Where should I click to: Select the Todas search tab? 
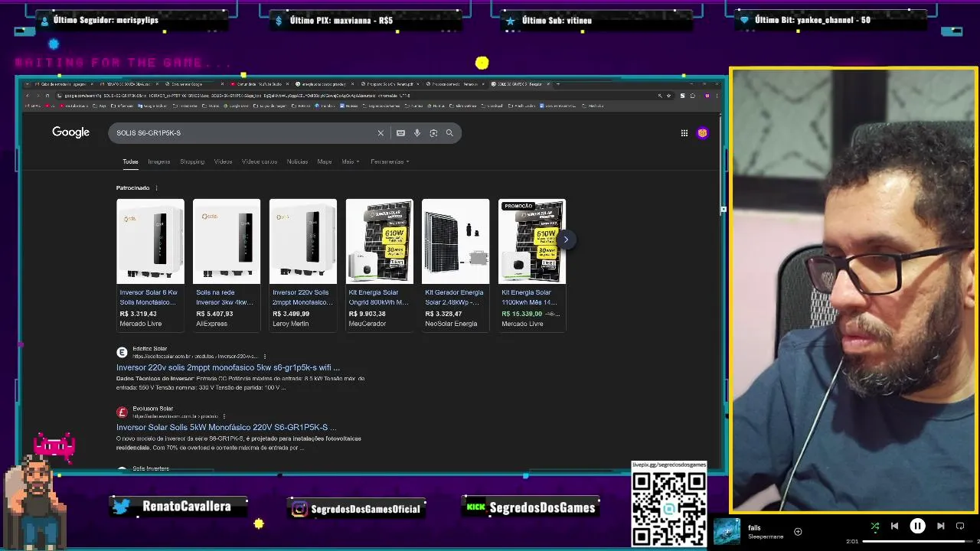[130, 161]
